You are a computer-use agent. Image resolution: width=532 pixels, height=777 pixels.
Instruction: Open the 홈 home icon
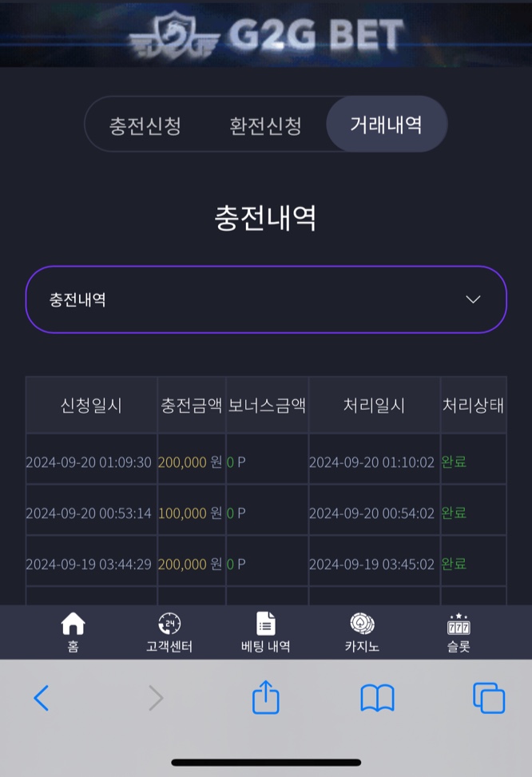[x=73, y=624]
